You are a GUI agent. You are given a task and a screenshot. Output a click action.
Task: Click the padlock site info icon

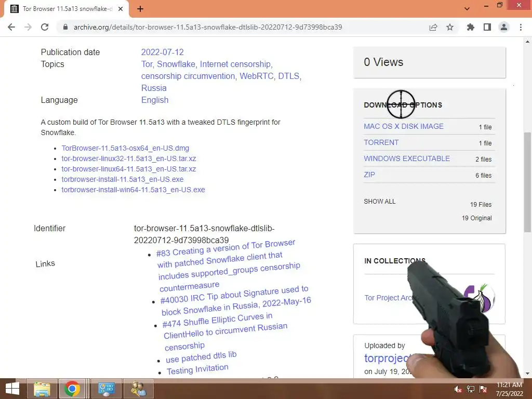tap(65, 27)
